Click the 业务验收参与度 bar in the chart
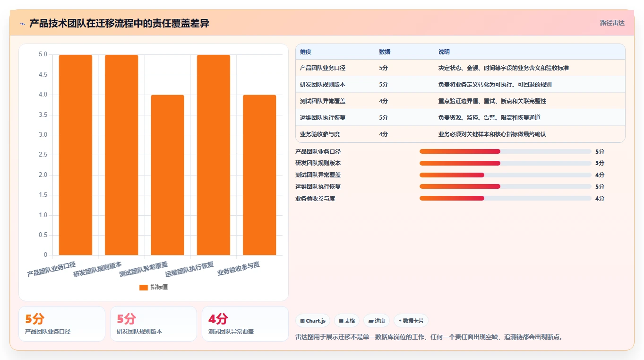This screenshot has height=360, width=644. [259, 175]
